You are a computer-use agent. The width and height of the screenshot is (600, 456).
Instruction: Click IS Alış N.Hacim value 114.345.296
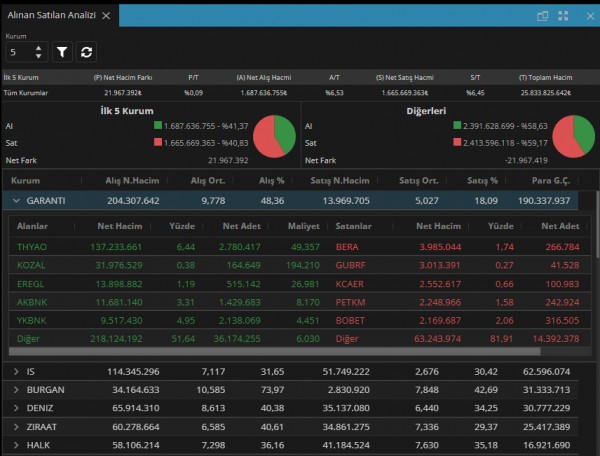[133, 371]
